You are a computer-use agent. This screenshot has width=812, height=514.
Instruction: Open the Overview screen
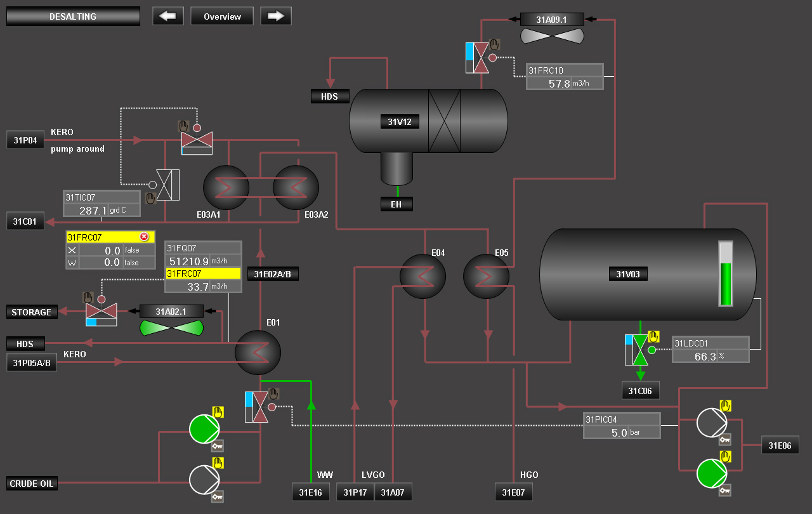coord(222,16)
